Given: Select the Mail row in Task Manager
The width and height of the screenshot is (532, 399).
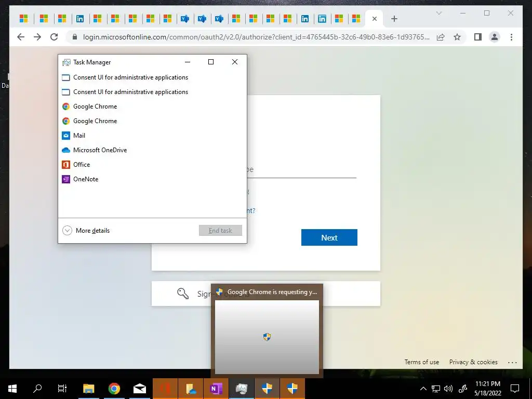Looking at the screenshot, I should tap(152, 136).
